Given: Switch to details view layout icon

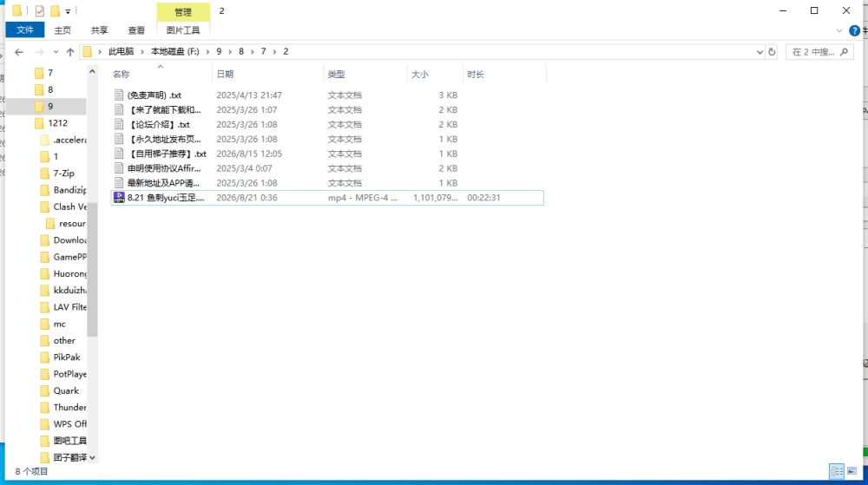Looking at the screenshot, I should [x=837, y=471].
